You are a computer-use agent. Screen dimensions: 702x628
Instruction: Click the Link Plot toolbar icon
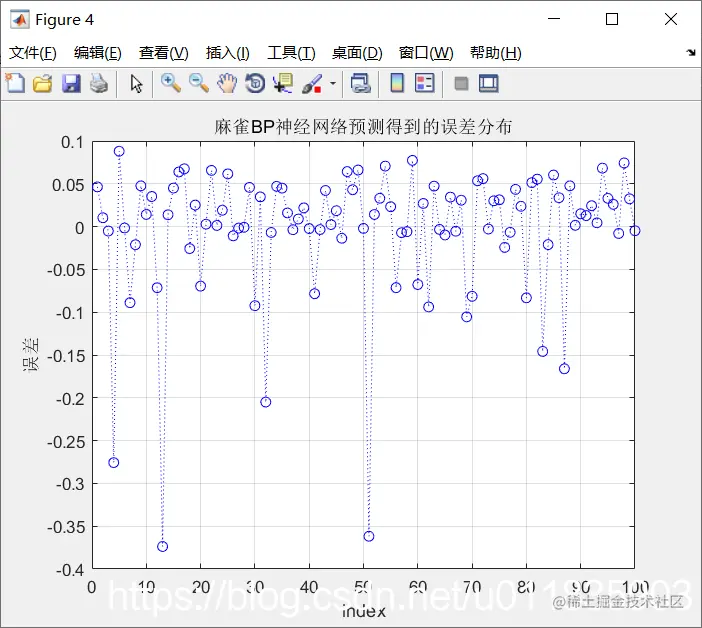click(x=360, y=84)
